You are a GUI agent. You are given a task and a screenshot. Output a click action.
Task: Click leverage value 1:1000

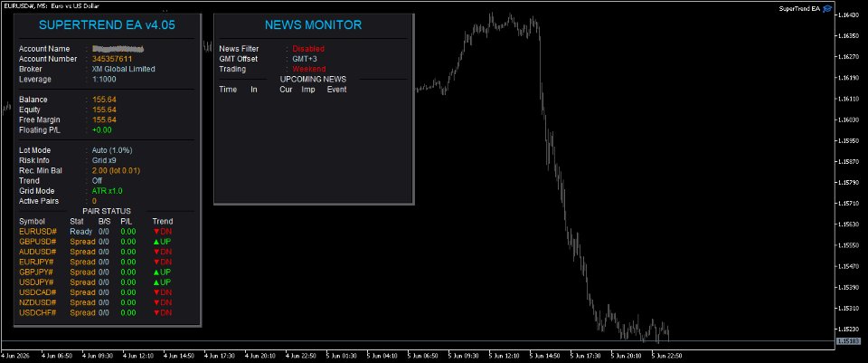[x=104, y=80]
